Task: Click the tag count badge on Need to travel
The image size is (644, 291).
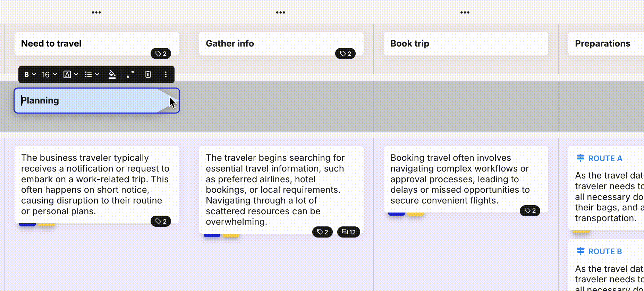Action: coord(161,53)
